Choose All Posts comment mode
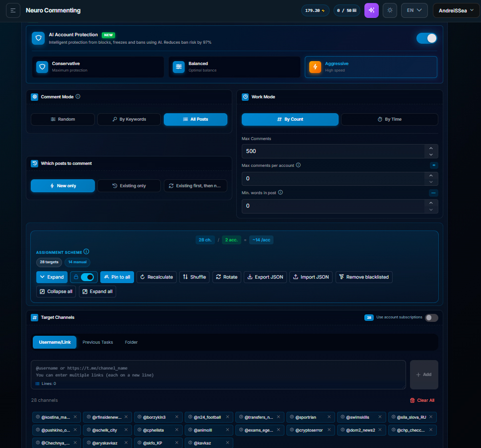 pos(196,119)
